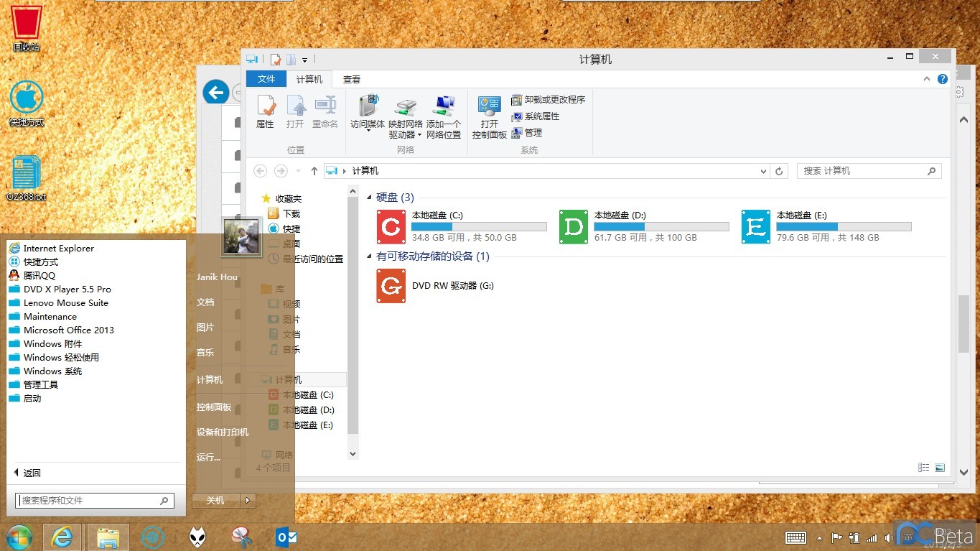Select 下载 in navigation pane
This screenshot has height=551, width=980.
point(284,213)
